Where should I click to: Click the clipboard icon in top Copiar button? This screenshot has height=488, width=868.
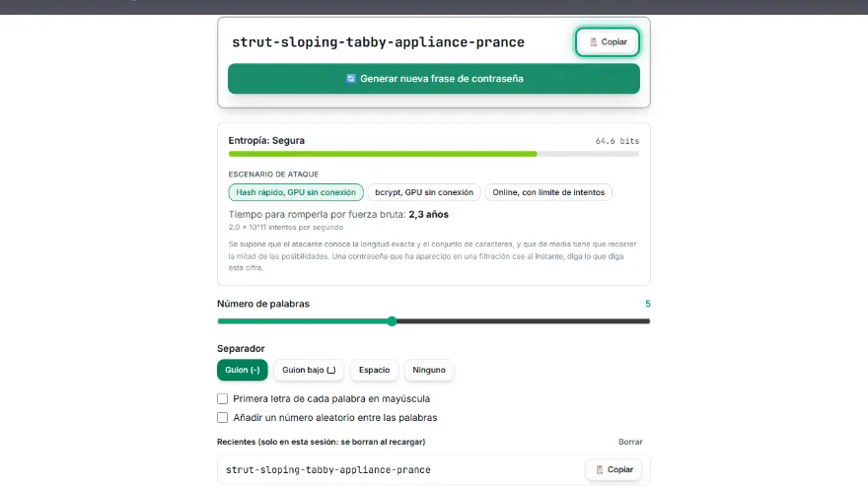(594, 42)
